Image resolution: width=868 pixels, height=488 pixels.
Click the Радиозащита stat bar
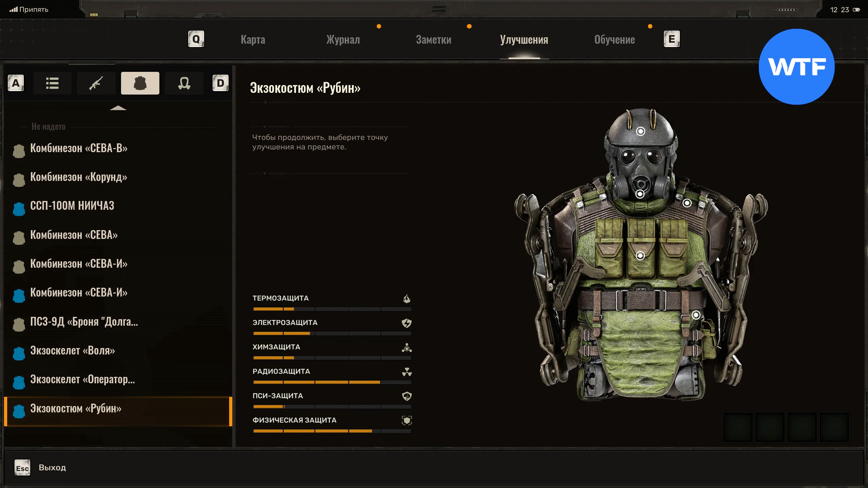332,382
